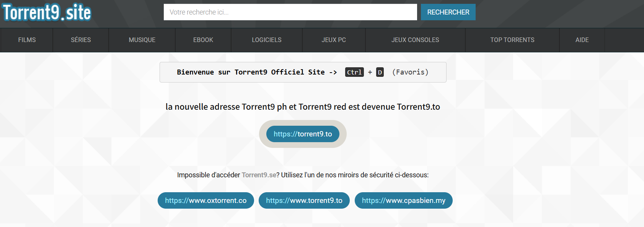Viewport: 644px width, 227px height.
Task: Focus the 'Votre recherche ici...' search field
Action: pyautogui.click(x=290, y=12)
